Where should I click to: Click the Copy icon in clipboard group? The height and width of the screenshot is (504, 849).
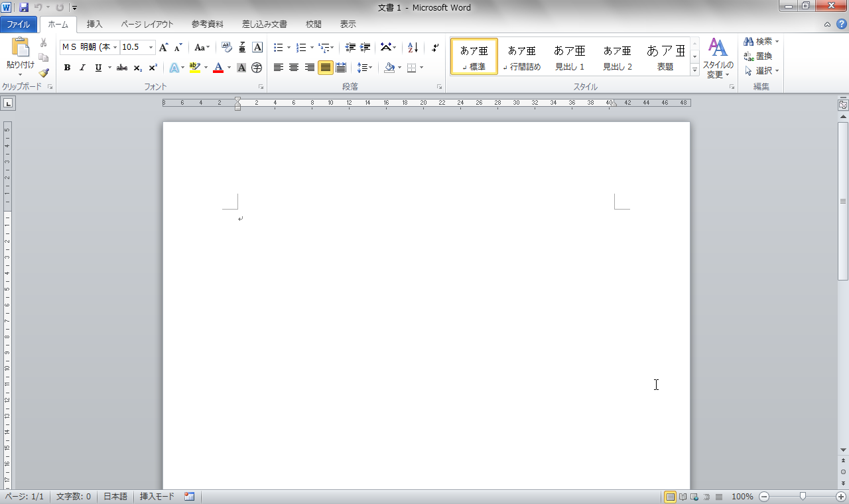[44, 58]
